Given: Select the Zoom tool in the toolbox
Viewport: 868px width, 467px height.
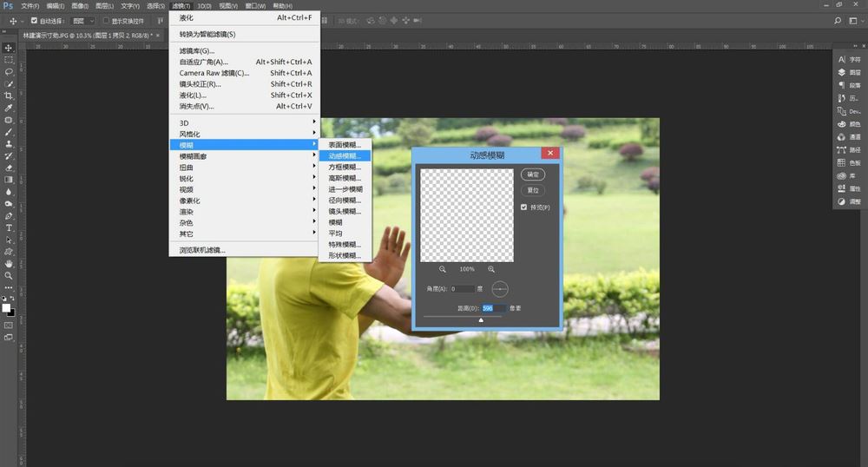Looking at the screenshot, I should pyautogui.click(x=9, y=275).
